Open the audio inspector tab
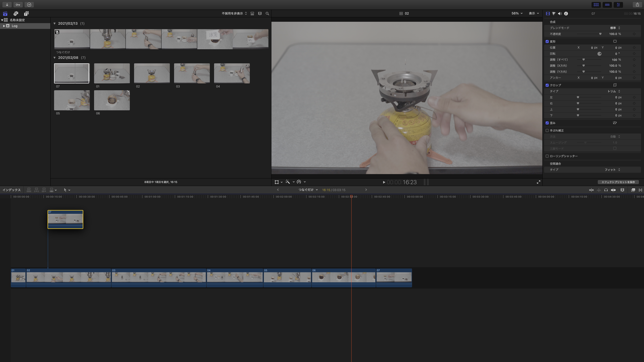Screen dimensions: 644x362 (560, 13)
